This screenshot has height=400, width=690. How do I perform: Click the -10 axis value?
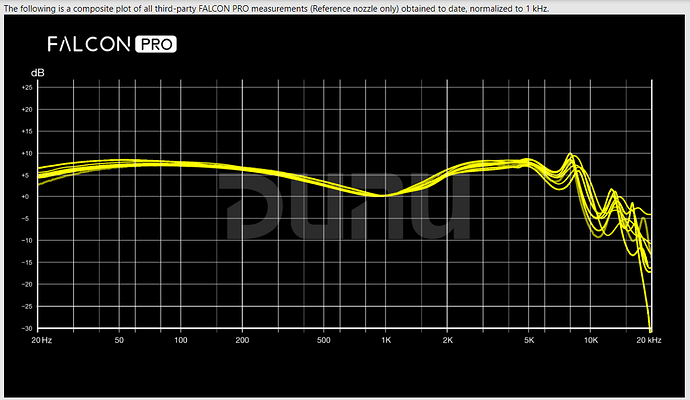[x=27, y=241]
